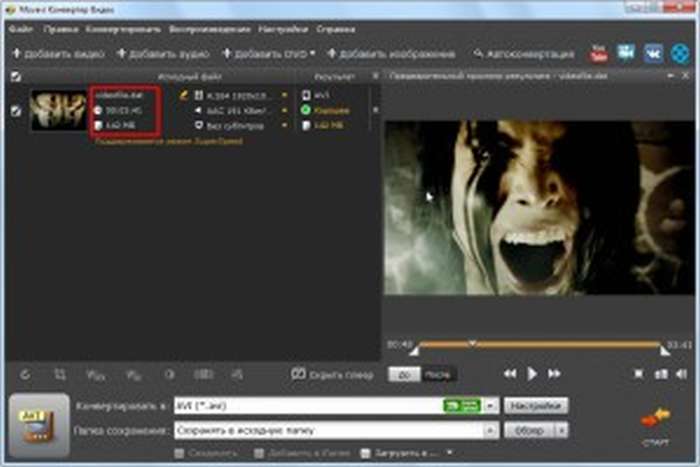
Task: Open the Настройки menu in the menu bar
Action: [283, 29]
